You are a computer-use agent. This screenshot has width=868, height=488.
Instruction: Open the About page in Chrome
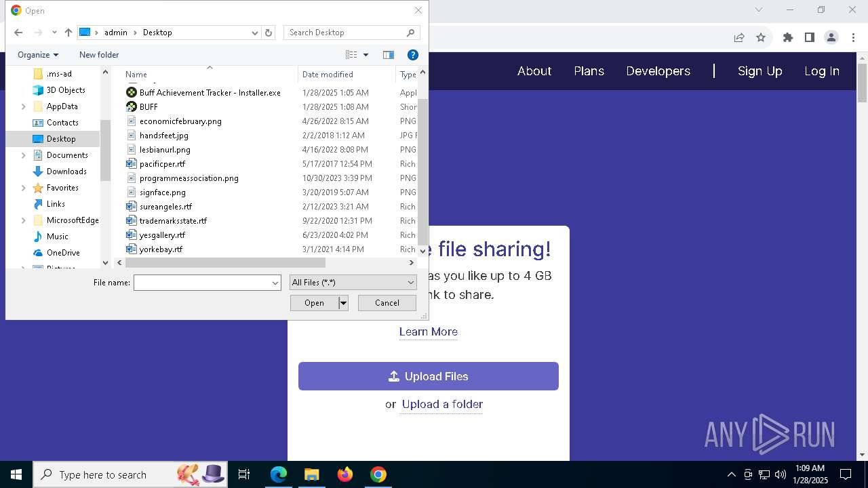pyautogui.click(x=534, y=71)
